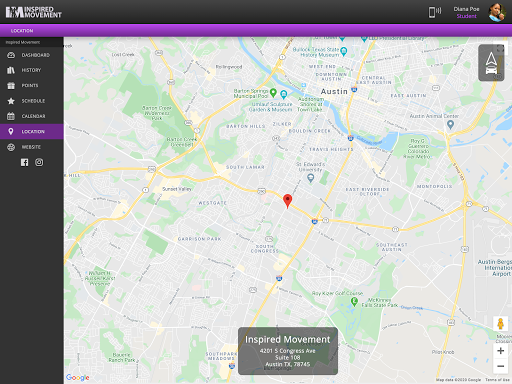Open the History section
This screenshot has height=384, width=512.
click(32, 70)
